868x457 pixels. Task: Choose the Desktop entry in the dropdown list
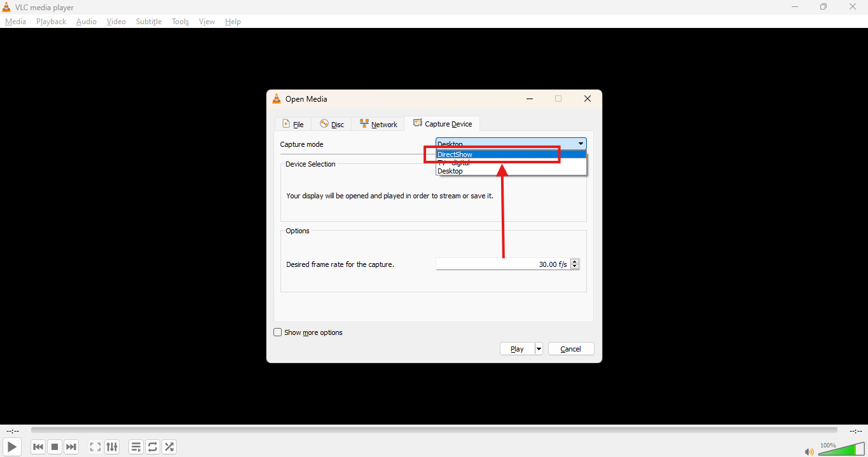(x=511, y=171)
